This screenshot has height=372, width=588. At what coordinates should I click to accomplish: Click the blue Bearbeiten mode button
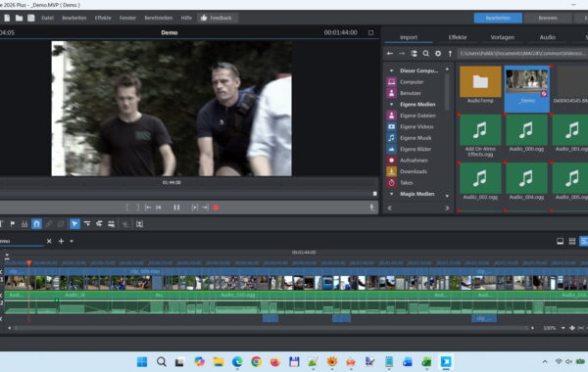[x=498, y=18]
